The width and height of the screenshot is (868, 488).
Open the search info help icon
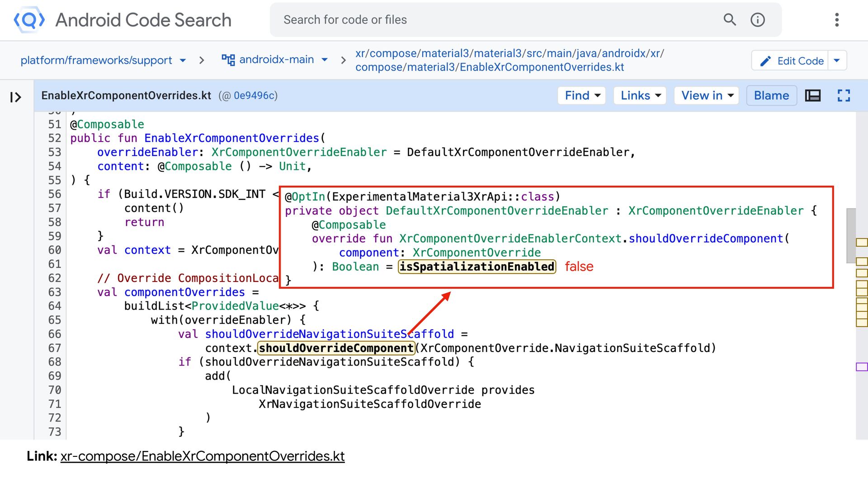coord(758,19)
